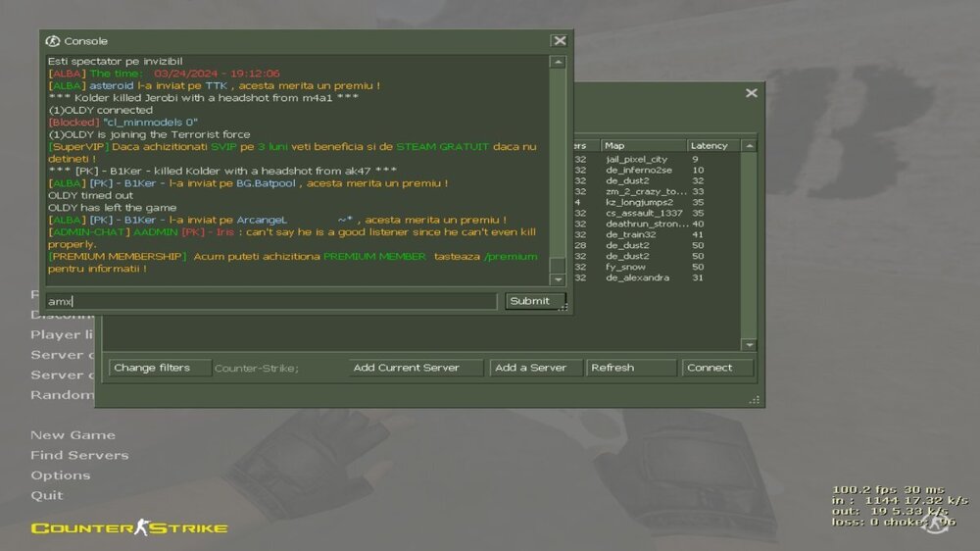This screenshot has height=551, width=980.
Task: Open Options in the main menu
Action: point(60,476)
